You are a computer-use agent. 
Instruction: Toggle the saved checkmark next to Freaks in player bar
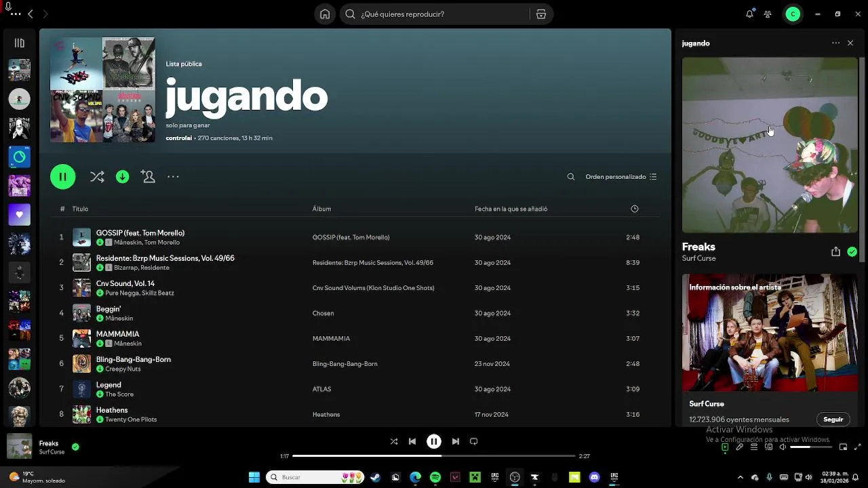point(75,447)
